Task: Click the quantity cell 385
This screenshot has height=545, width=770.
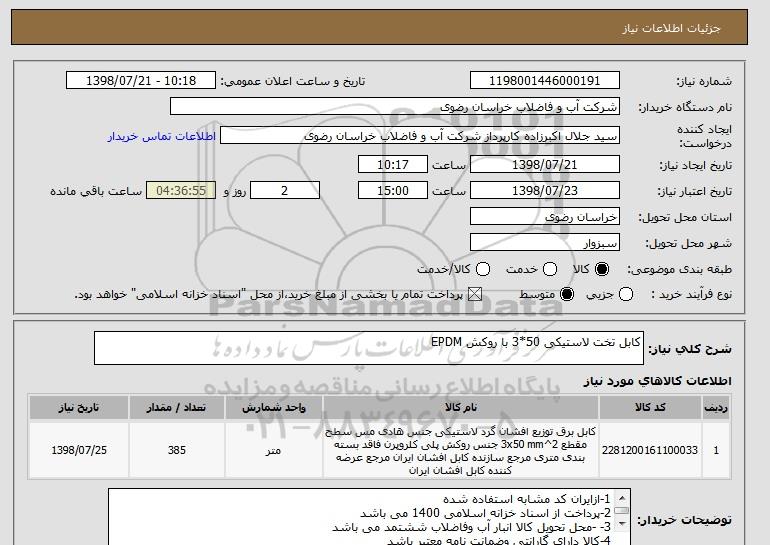Action: (x=177, y=450)
